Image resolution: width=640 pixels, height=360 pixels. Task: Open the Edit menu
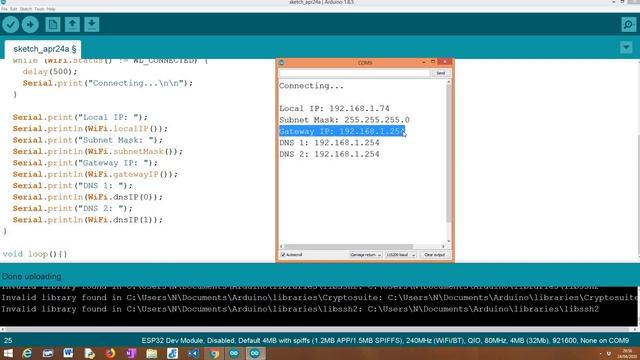(14, 9)
